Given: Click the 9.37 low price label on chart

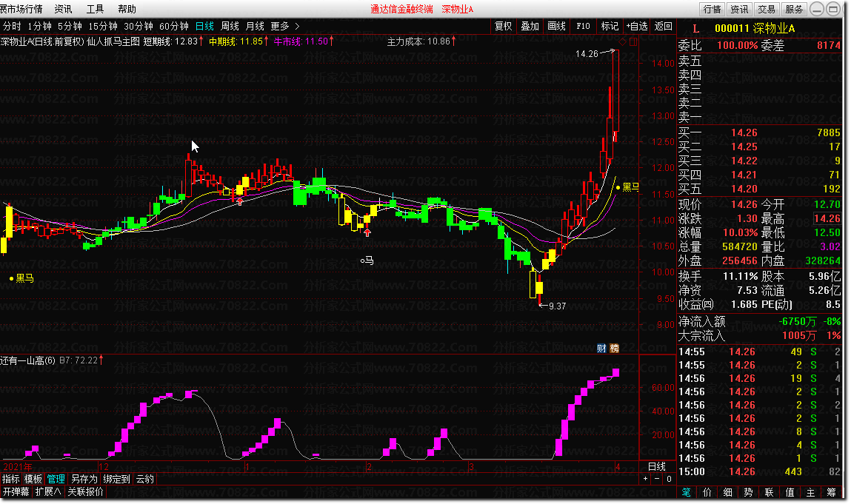Looking at the screenshot, I should [x=558, y=306].
